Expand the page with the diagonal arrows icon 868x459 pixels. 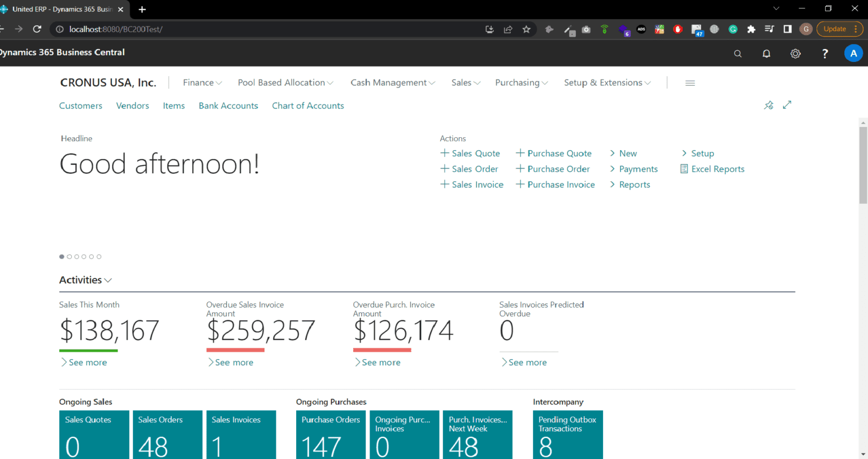point(787,105)
